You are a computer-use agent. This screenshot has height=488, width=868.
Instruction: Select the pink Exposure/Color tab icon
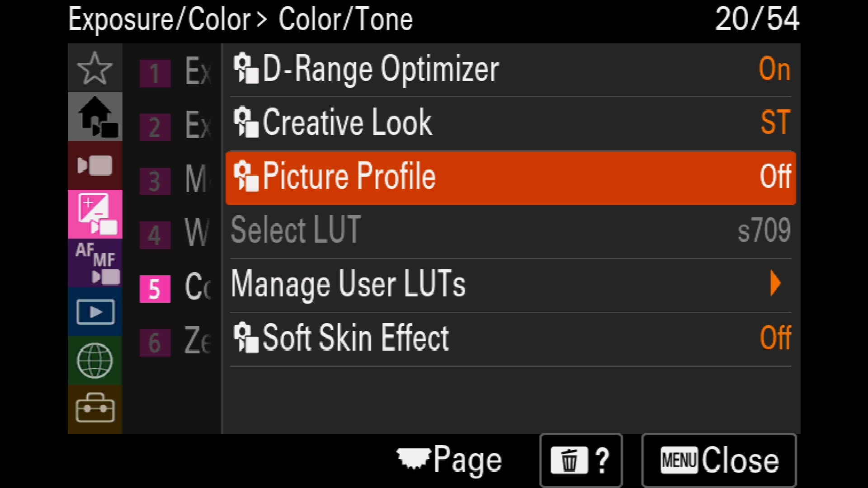pyautogui.click(x=95, y=214)
